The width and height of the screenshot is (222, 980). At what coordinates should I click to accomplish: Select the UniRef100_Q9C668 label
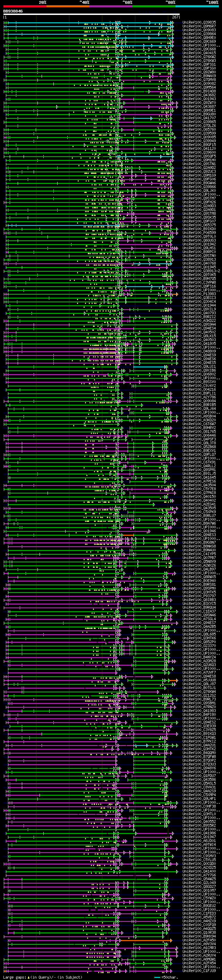pyautogui.click(x=199, y=49)
